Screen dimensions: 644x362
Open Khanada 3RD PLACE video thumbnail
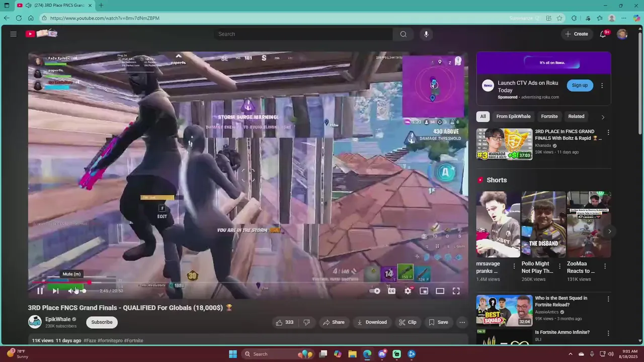[x=505, y=144]
